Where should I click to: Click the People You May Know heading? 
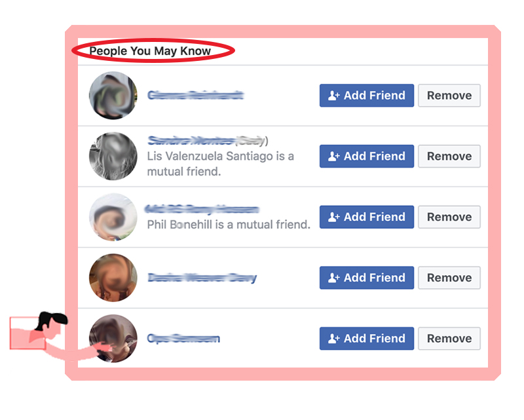tap(150, 51)
